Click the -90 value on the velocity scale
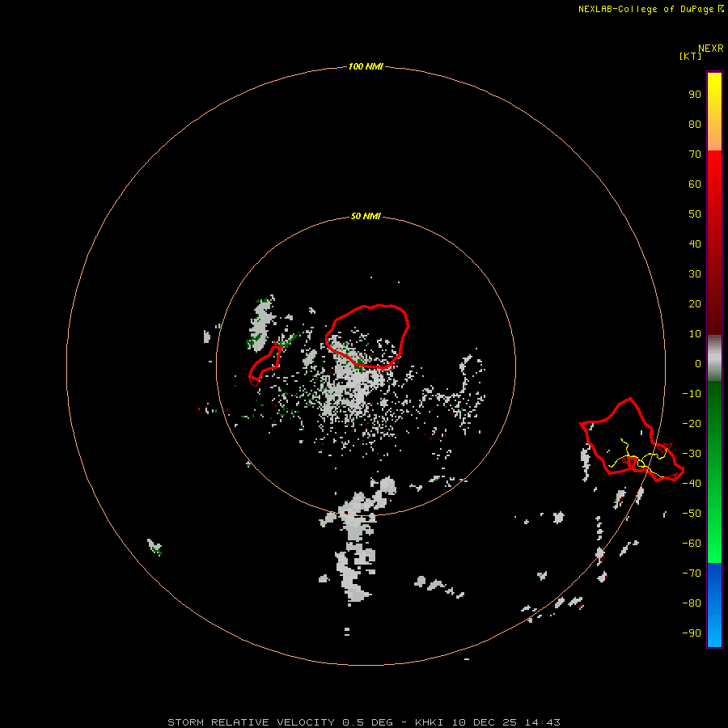Image resolution: width=728 pixels, height=728 pixels. coord(692,633)
